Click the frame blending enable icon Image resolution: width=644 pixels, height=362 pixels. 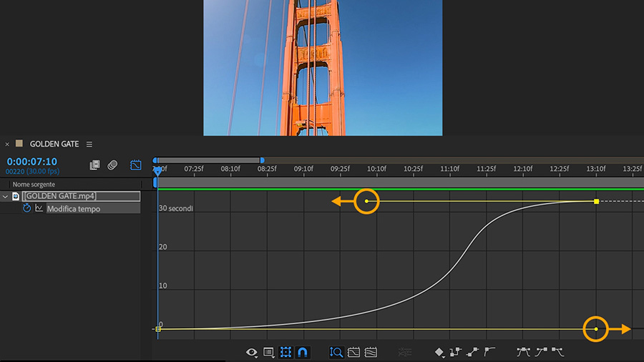94,165
